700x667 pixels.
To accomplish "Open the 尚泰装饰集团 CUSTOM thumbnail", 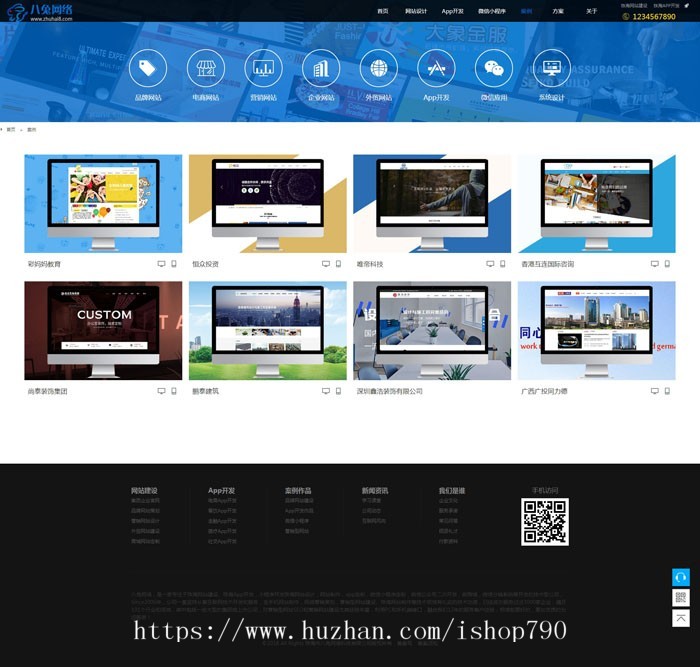I will [x=103, y=330].
